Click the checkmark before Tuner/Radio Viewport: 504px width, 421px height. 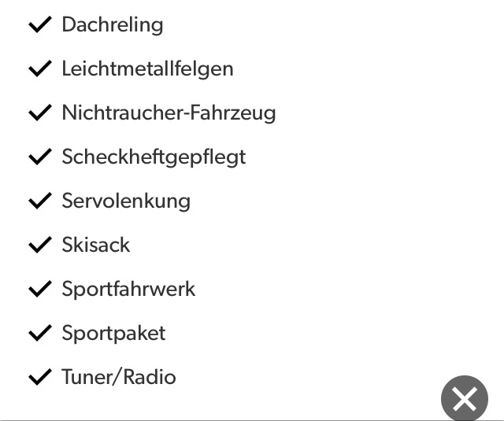(x=39, y=378)
